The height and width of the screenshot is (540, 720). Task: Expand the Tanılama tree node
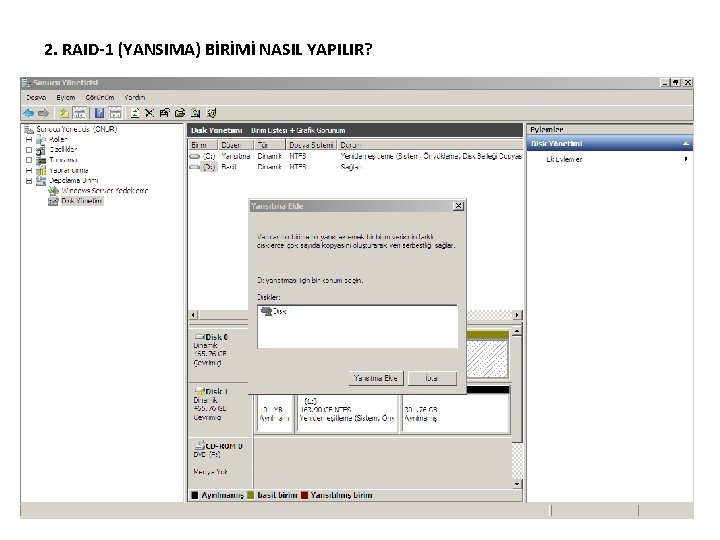[29, 160]
